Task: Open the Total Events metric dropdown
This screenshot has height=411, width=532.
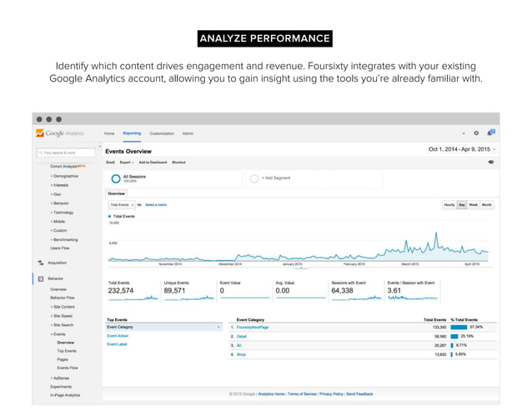Action: pos(121,204)
